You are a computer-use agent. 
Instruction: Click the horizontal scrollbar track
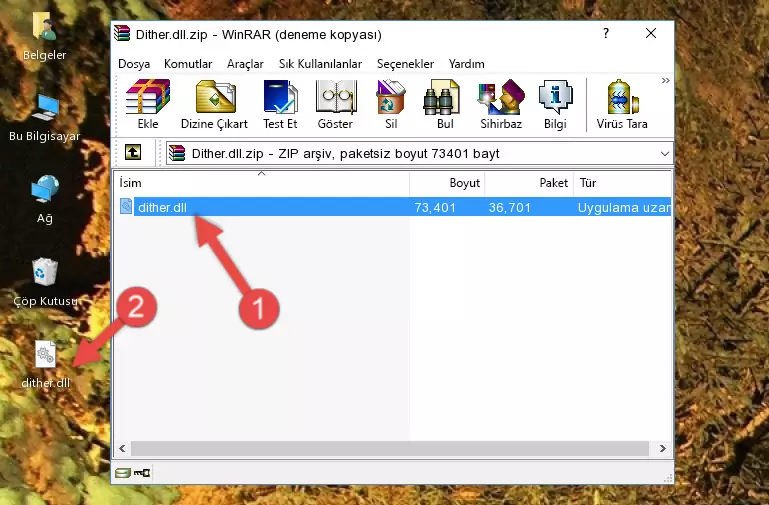390,448
